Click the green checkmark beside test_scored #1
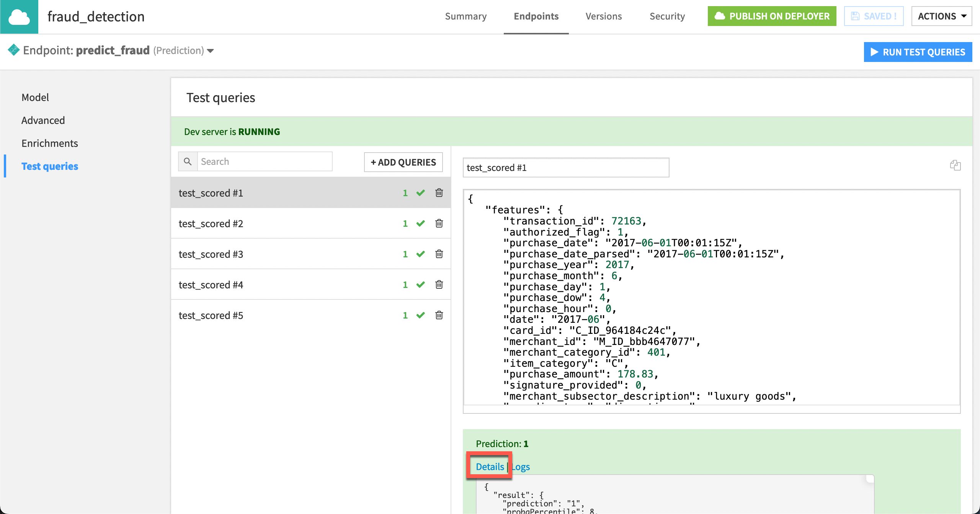 tap(420, 193)
